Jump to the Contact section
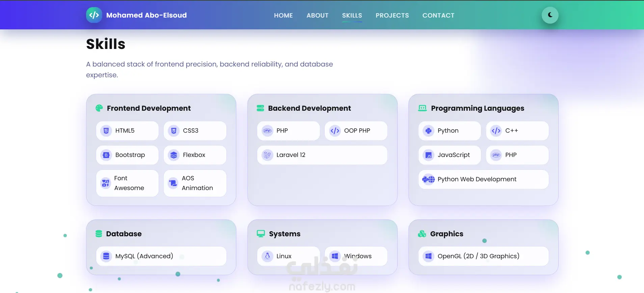The height and width of the screenshot is (293, 644). click(x=438, y=16)
